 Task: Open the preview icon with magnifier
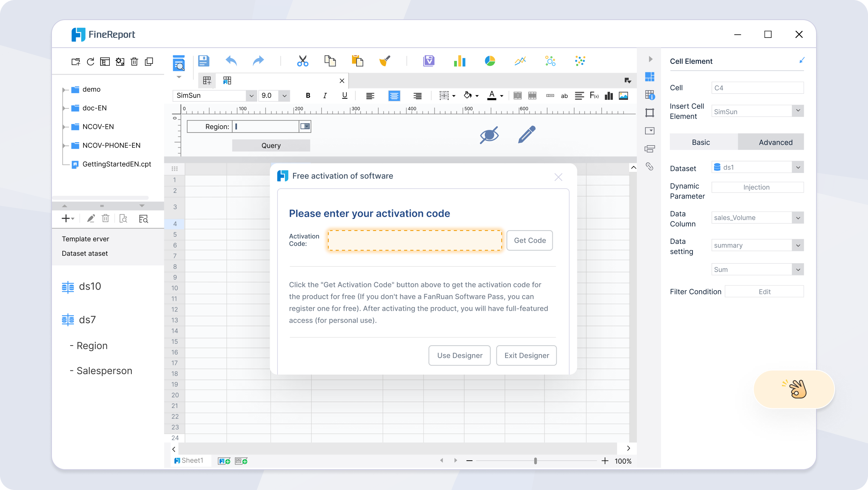(179, 63)
